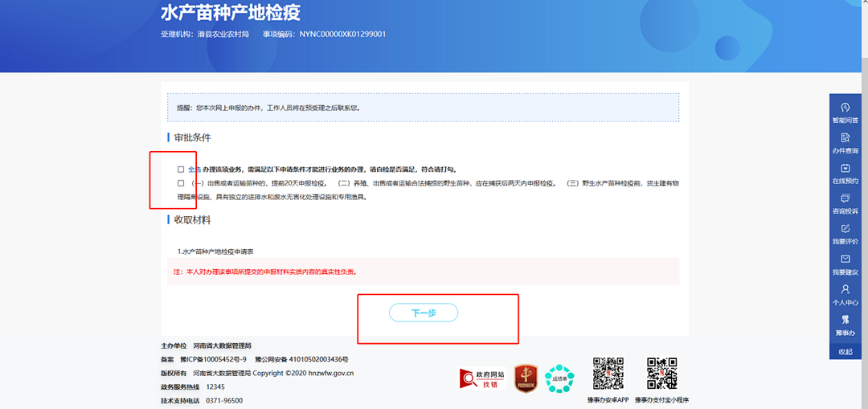Click the teal 成绩单 circular icon

(559, 378)
